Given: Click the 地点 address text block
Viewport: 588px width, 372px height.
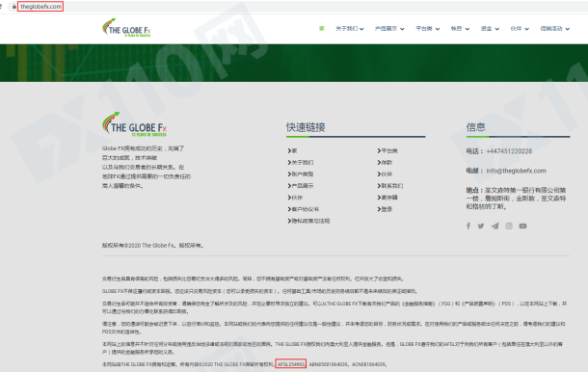Looking at the screenshot, I should [516, 199].
